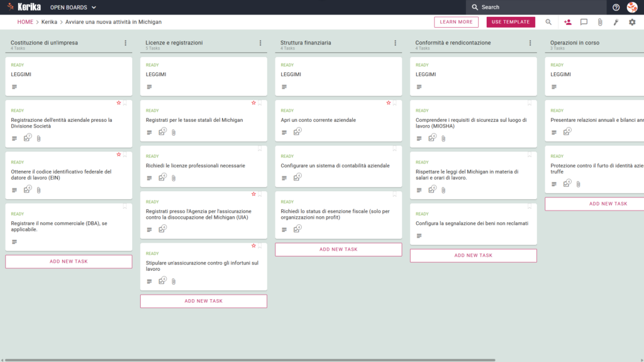Click LEARN MORE button
The width and height of the screenshot is (644, 362).
[x=457, y=22]
